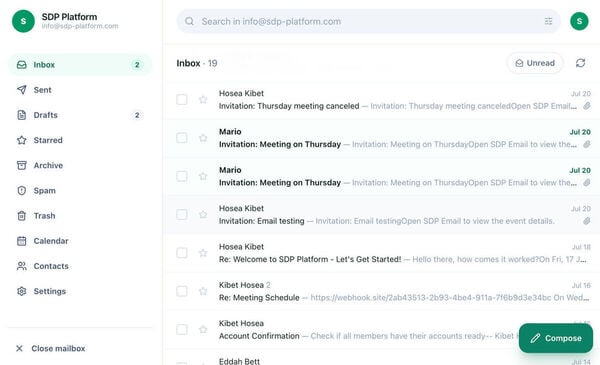
Task: Click attachment icon on first Mario email
Action: pyautogui.click(x=587, y=144)
